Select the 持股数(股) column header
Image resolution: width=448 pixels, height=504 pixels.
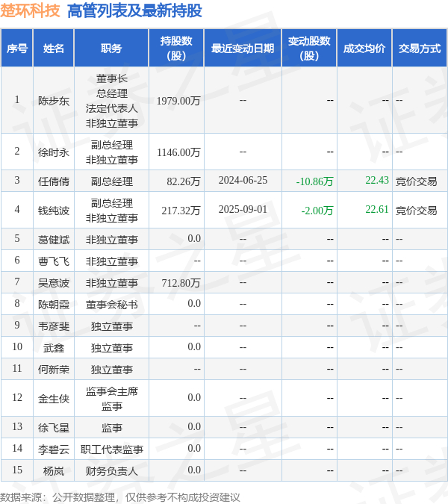[176, 49]
